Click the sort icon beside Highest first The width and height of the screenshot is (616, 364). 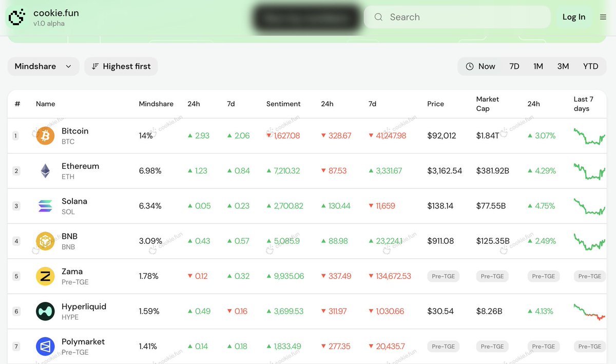coord(95,66)
